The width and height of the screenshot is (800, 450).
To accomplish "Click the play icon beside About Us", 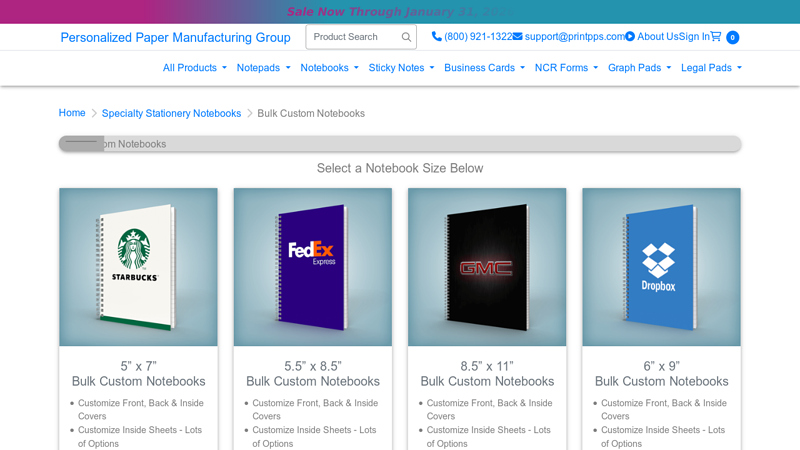I will tap(630, 36).
